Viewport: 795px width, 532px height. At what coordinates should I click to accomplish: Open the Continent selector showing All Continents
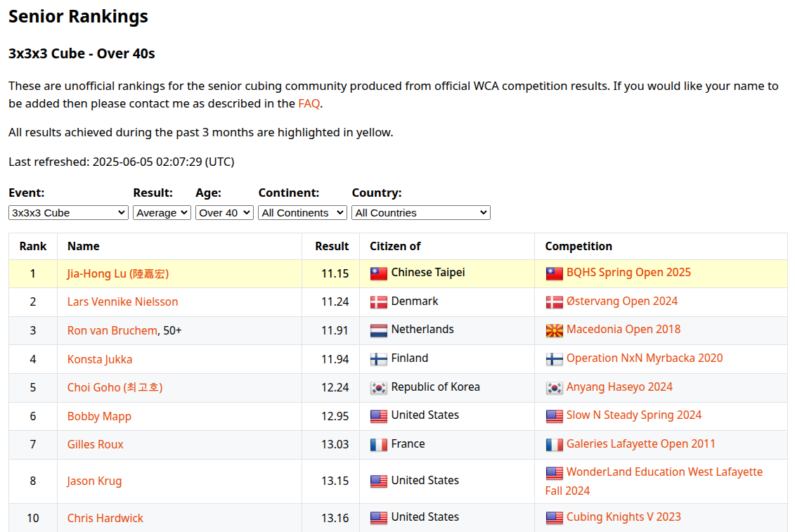302,212
